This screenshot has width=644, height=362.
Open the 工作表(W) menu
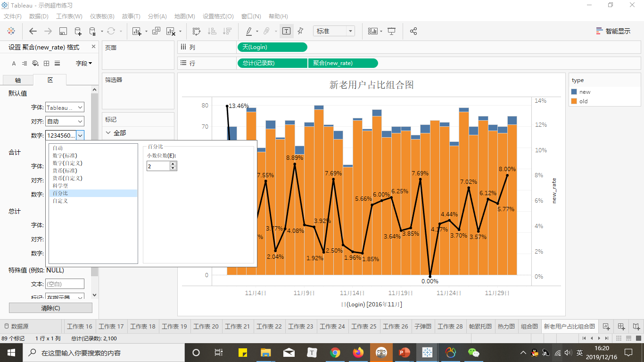[x=69, y=16]
